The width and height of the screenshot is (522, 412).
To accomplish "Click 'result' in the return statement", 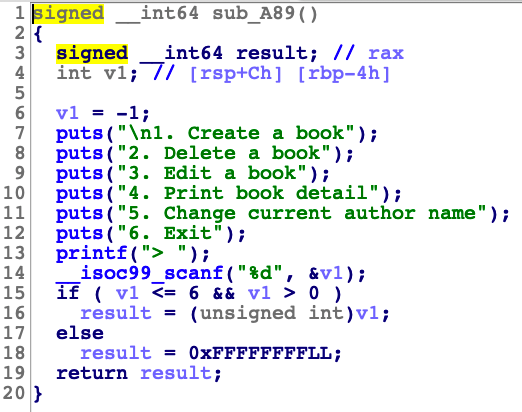I will [176, 373].
